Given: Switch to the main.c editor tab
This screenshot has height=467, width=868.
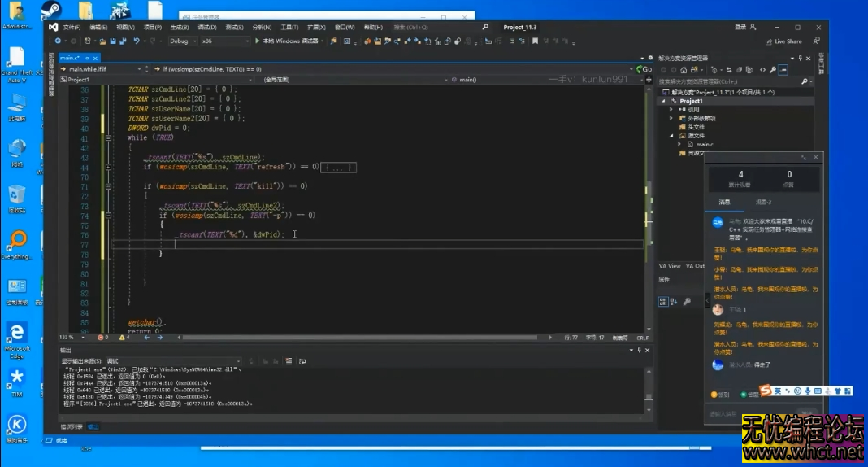Looking at the screenshot, I should pyautogui.click(x=69, y=59).
